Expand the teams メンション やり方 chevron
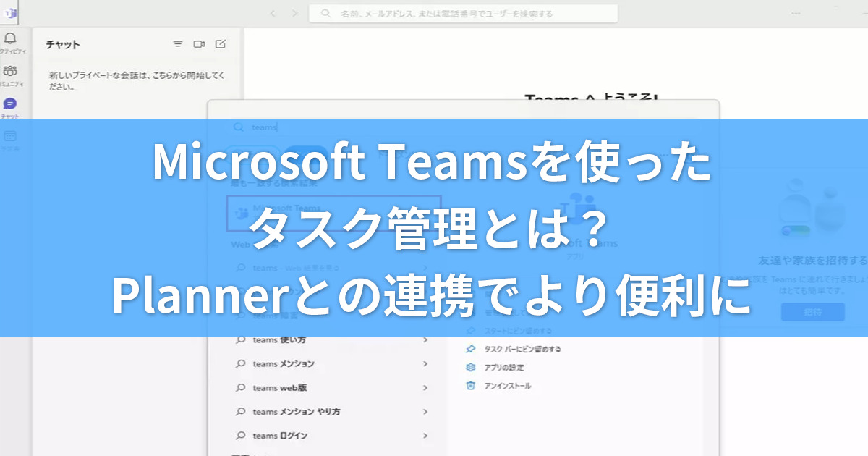This screenshot has width=868, height=456. pyautogui.click(x=425, y=412)
